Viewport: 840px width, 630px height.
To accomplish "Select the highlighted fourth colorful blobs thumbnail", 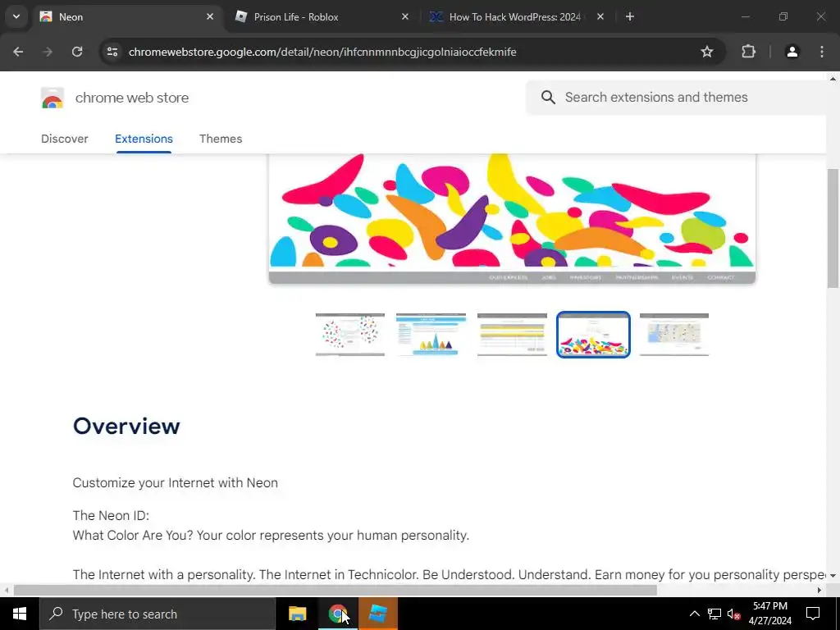I will (593, 335).
